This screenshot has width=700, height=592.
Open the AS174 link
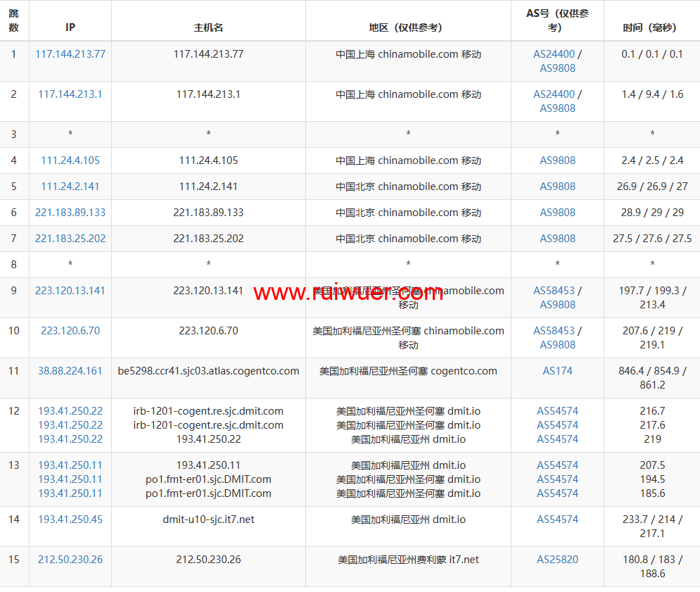[557, 371]
